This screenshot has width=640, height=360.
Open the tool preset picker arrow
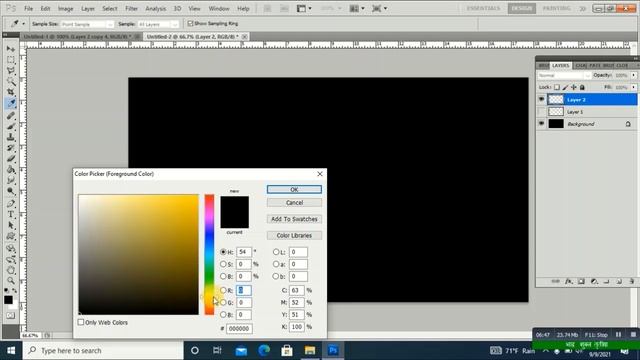coord(23,24)
